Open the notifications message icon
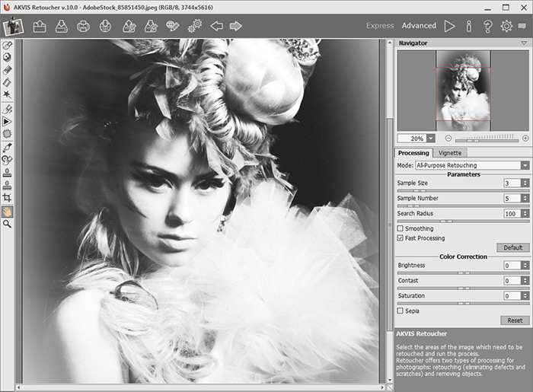The height and width of the screenshot is (392, 533). (x=522, y=26)
